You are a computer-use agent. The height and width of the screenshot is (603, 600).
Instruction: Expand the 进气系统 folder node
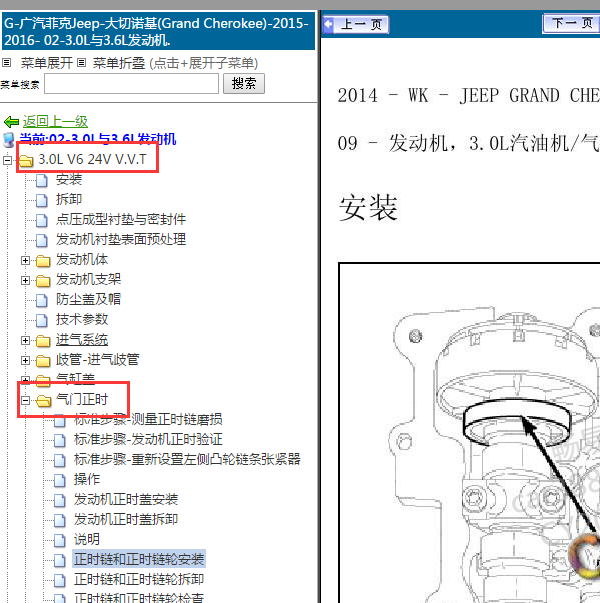pos(25,340)
